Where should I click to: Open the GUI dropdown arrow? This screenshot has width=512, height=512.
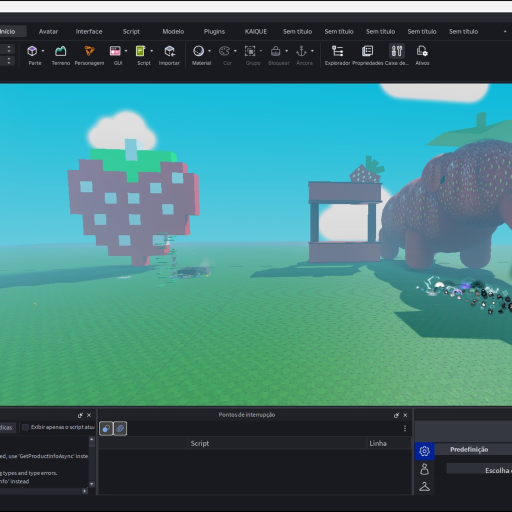click(x=126, y=51)
